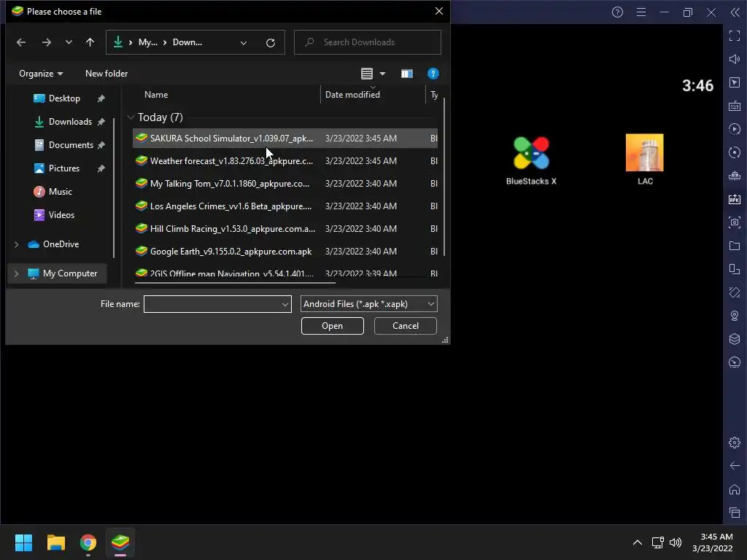Open Chrome from the taskbar
The height and width of the screenshot is (560, 747).
pos(88,542)
